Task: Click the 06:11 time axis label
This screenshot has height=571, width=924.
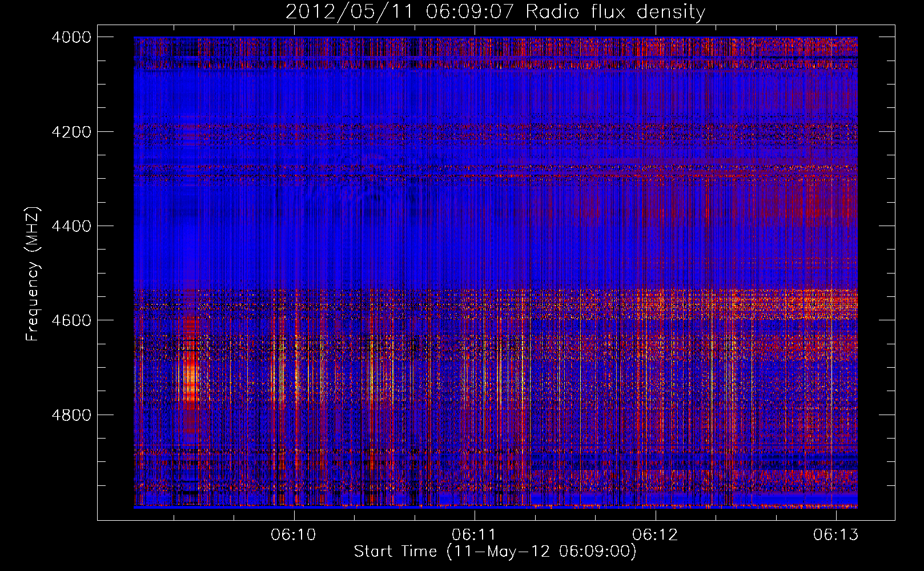Action: click(x=474, y=534)
